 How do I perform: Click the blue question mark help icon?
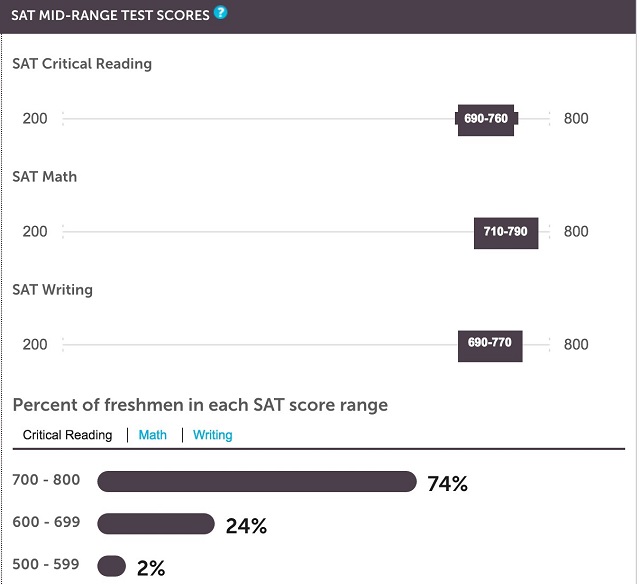click(220, 13)
